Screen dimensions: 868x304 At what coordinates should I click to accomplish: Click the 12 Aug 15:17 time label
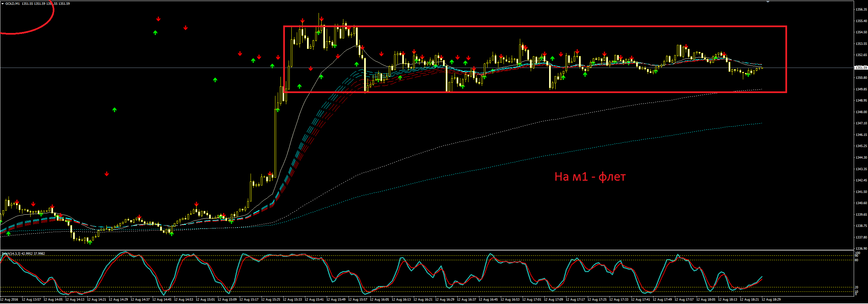click(249, 300)
